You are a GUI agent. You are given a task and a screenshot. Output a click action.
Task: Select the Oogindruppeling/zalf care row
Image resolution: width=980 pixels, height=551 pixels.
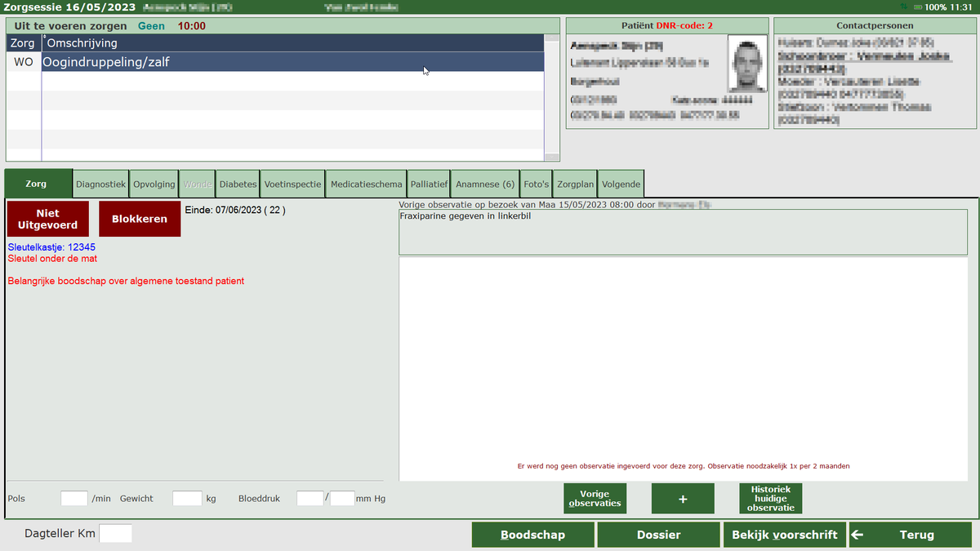pos(292,62)
